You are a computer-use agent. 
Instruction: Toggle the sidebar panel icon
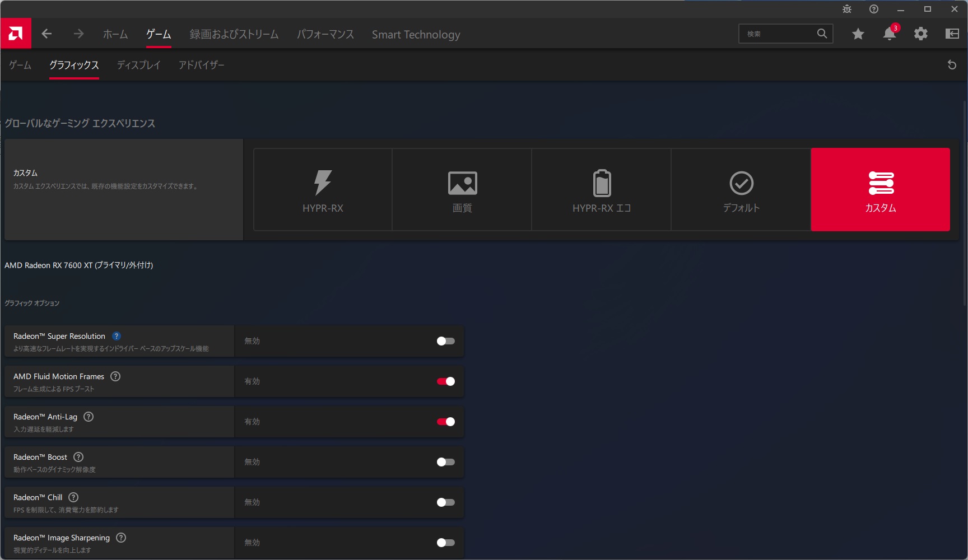pyautogui.click(x=952, y=34)
